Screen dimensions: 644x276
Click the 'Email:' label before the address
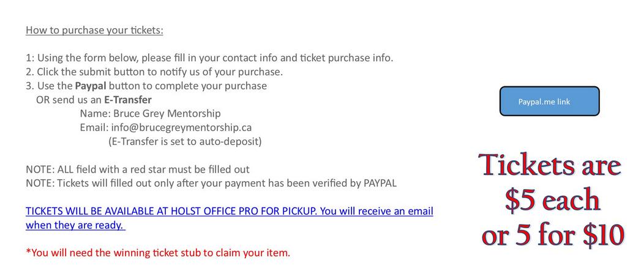[x=94, y=127]
